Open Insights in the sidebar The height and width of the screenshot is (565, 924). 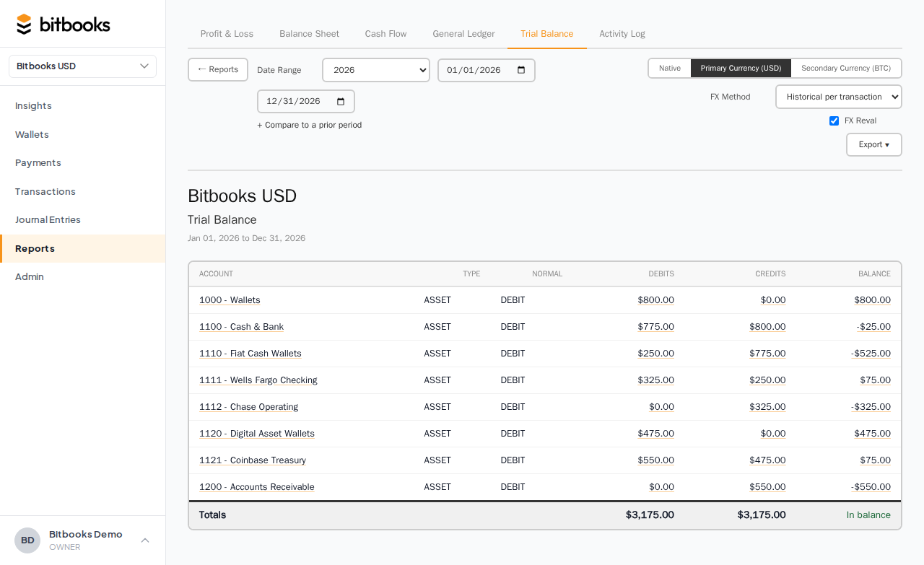click(x=83, y=106)
